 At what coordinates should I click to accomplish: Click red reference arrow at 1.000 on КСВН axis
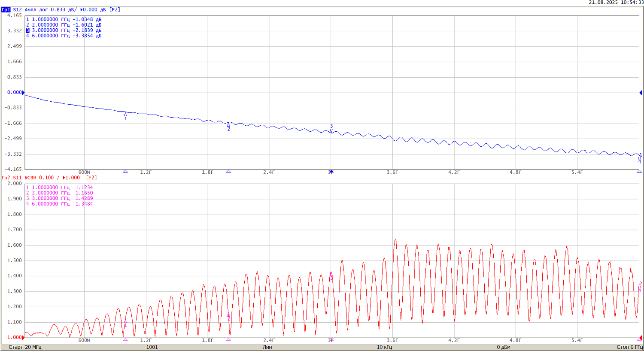coord(24,338)
